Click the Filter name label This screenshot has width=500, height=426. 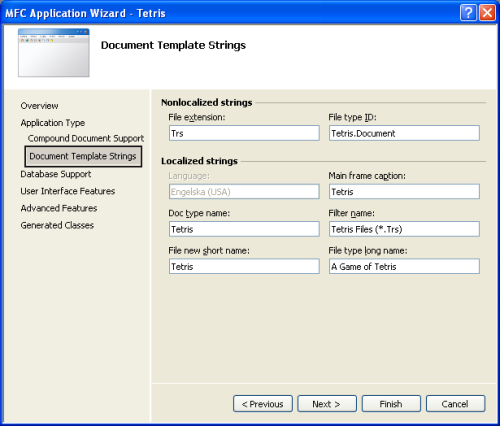point(351,213)
